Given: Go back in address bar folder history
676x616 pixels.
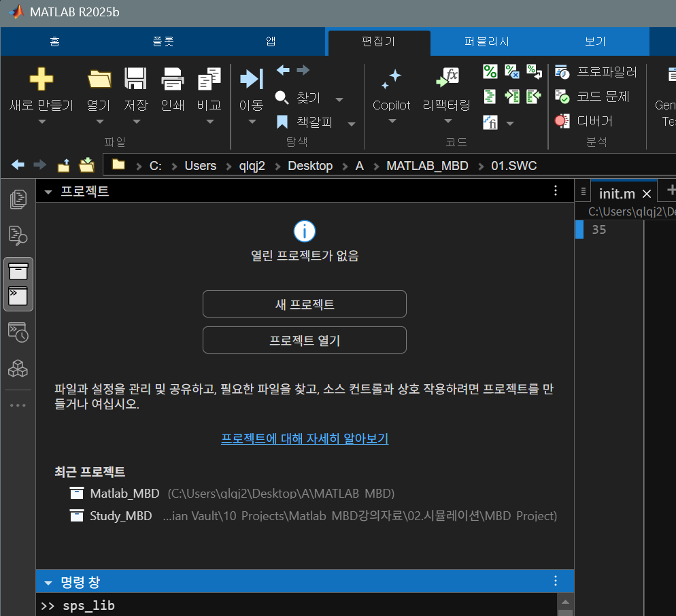Looking at the screenshot, I should (18, 165).
